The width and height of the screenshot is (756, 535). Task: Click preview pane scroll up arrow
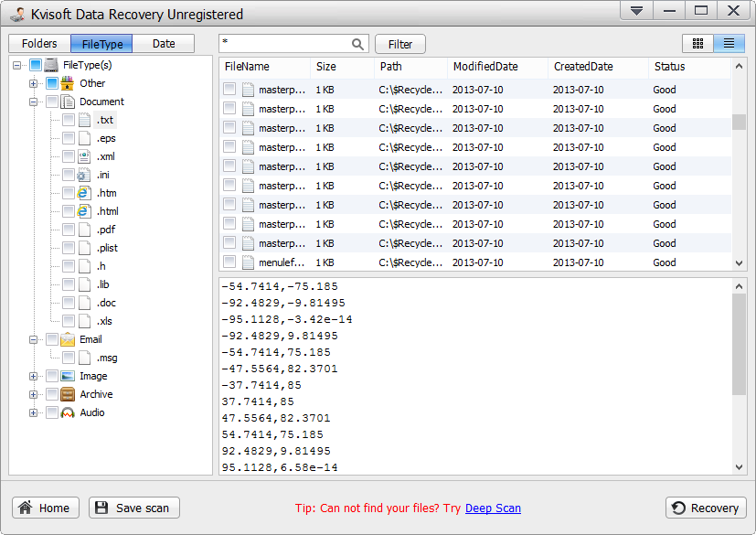click(739, 286)
